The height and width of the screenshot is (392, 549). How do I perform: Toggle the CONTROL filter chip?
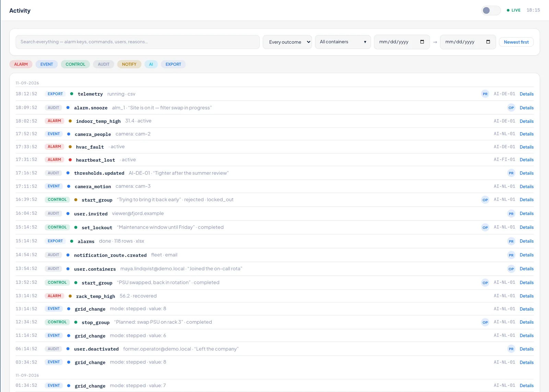(x=75, y=64)
